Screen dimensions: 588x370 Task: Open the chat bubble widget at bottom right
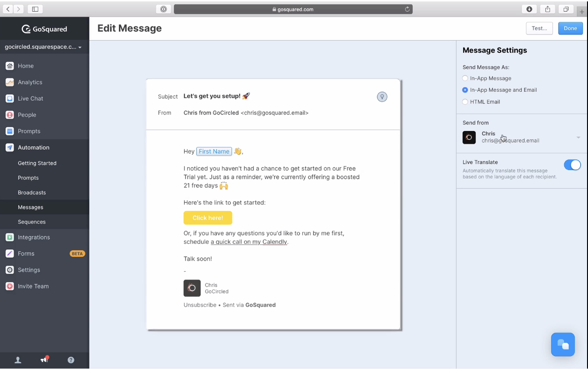tap(563, 344)
